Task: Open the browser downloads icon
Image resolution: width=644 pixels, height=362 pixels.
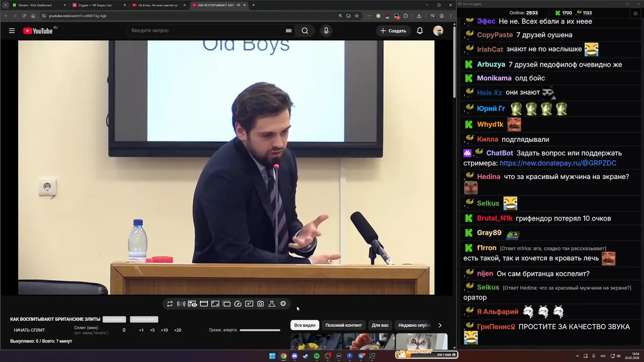Action: click(419, 16)
